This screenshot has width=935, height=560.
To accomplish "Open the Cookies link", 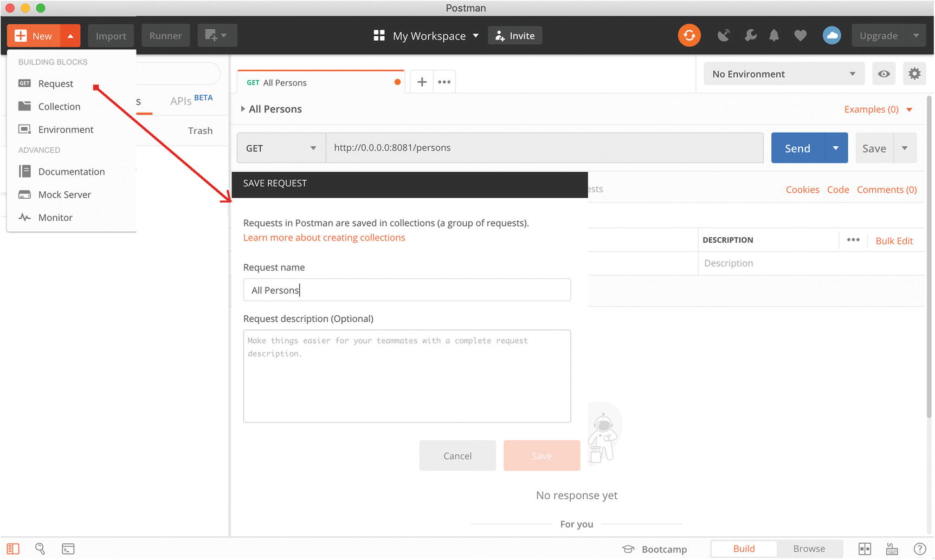I will tap(802, 190).
